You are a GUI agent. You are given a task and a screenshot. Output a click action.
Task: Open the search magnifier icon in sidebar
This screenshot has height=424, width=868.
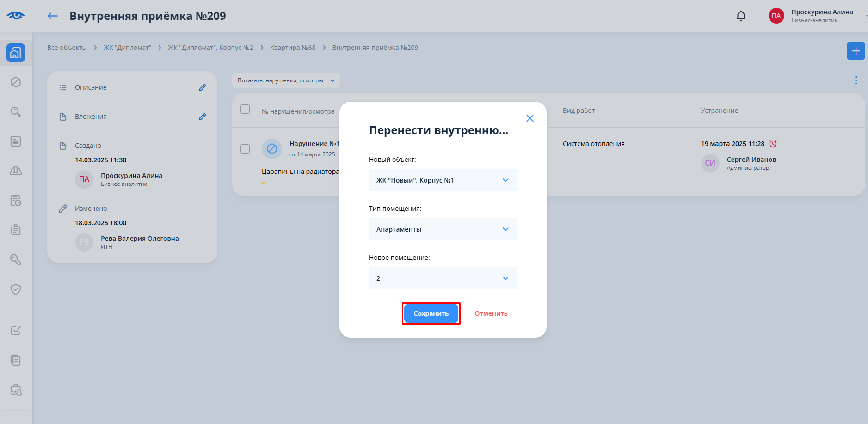(x=16, y=112)
